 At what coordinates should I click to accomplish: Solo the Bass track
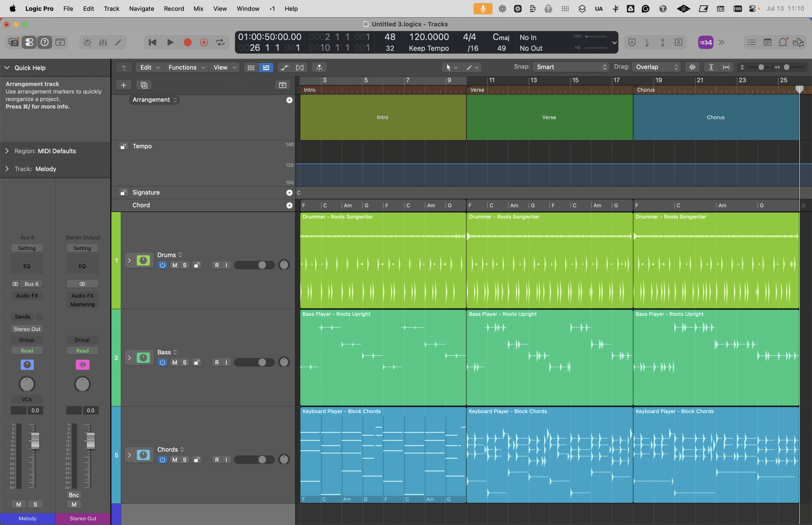click(184, 362)
